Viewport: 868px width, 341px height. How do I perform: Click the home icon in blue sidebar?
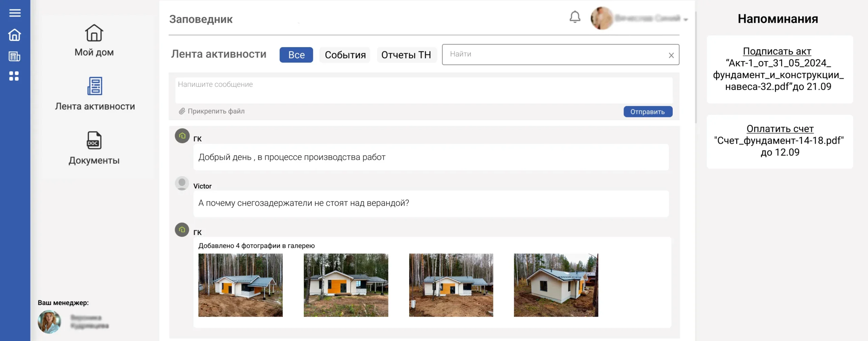tap(14, 35)
